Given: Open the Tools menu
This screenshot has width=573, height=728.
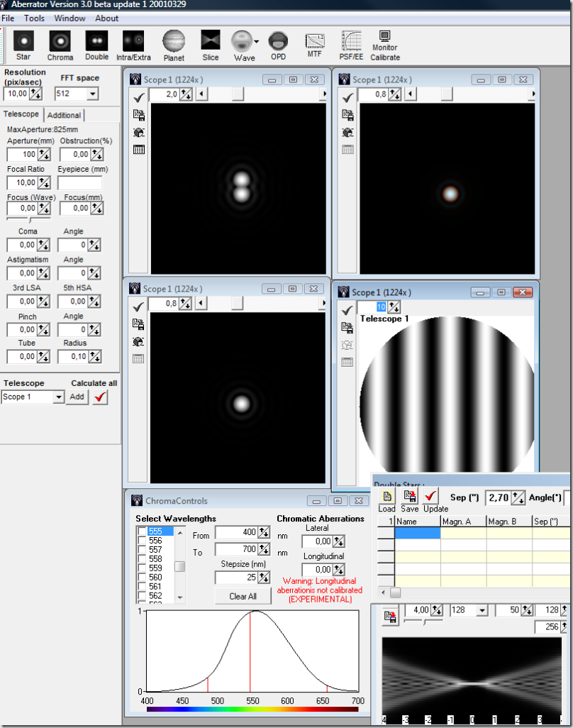Looking at the screenshot, I should pos(34,18).
